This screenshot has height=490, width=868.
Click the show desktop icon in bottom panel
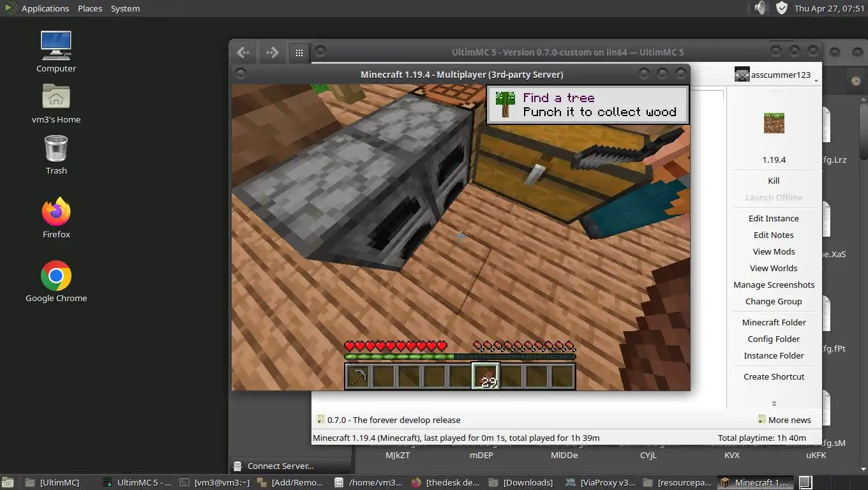[x=8, y=482]
